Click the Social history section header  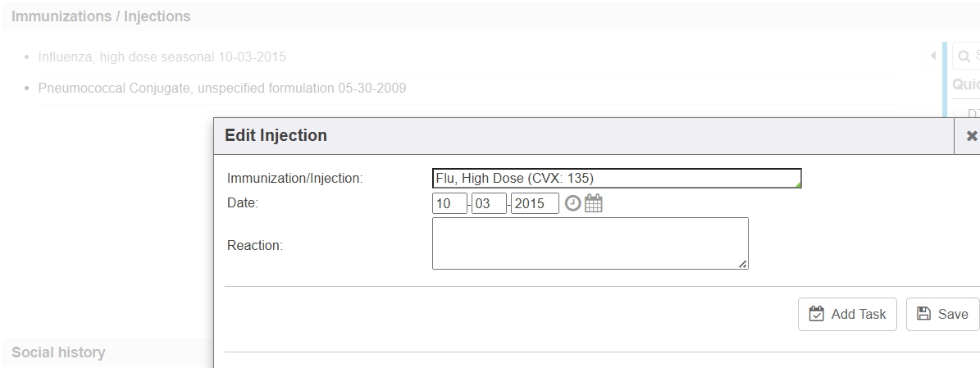coord(58,352)
